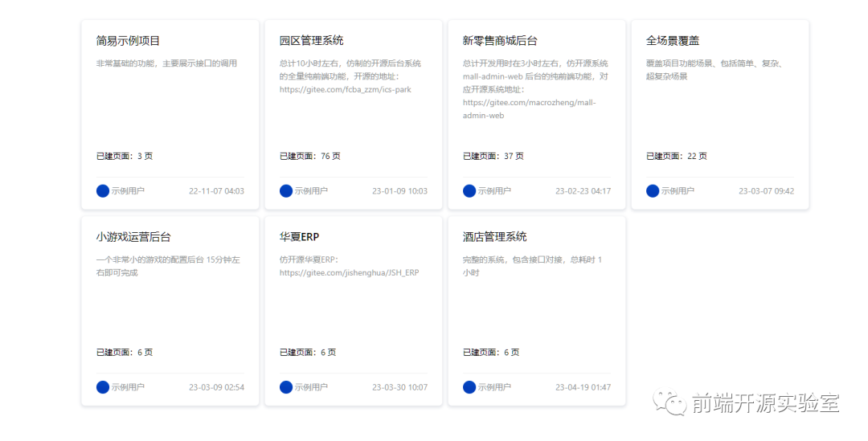Click 示例用户 name on 园区管理系统 card
Image resolution: width=868 pixels, height=441 pixels.
click(311, 191)
